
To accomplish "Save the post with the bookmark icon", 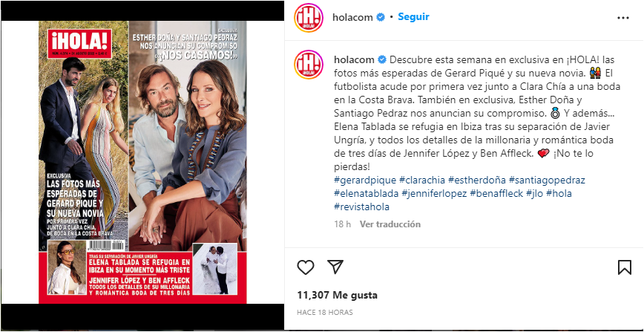I will (x=624, y=267).
